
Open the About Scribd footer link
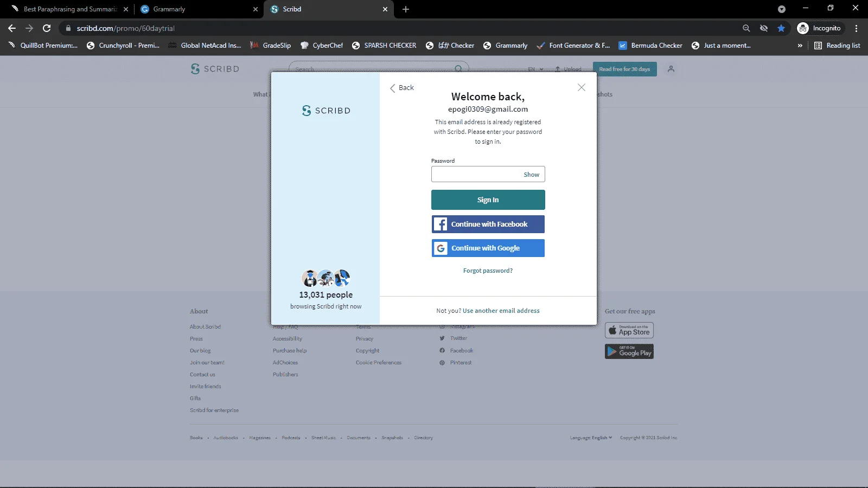(205, 327)
